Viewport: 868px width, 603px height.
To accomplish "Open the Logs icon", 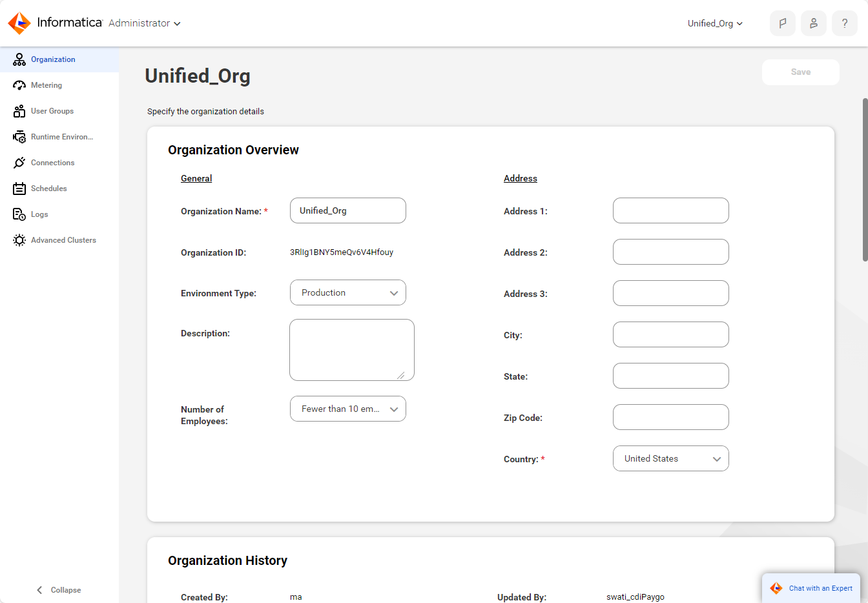I will 19,214.
